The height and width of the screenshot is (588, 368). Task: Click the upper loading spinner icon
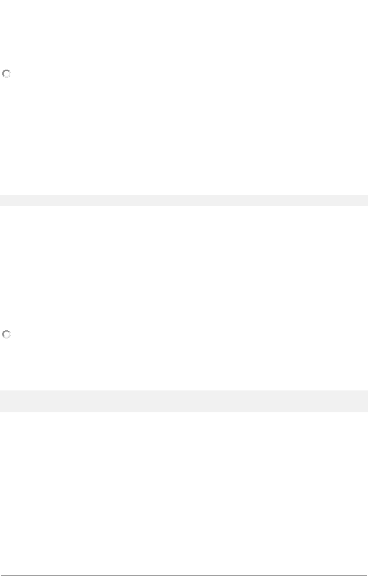point(6,74)
